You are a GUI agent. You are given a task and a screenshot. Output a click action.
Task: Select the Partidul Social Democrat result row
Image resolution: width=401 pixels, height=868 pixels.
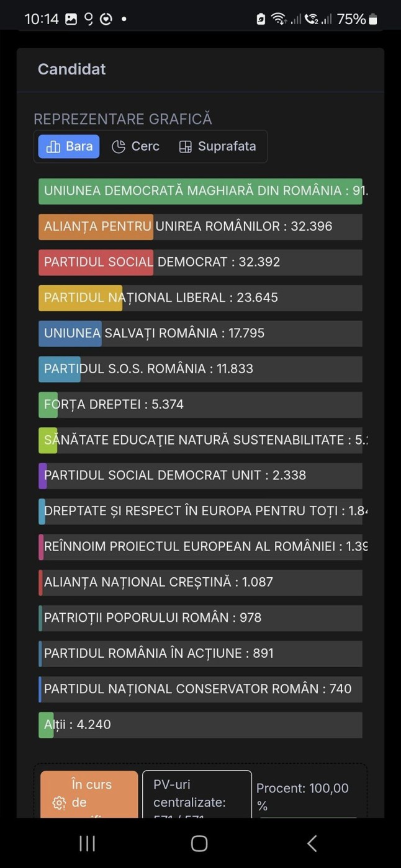pos(200,262)
